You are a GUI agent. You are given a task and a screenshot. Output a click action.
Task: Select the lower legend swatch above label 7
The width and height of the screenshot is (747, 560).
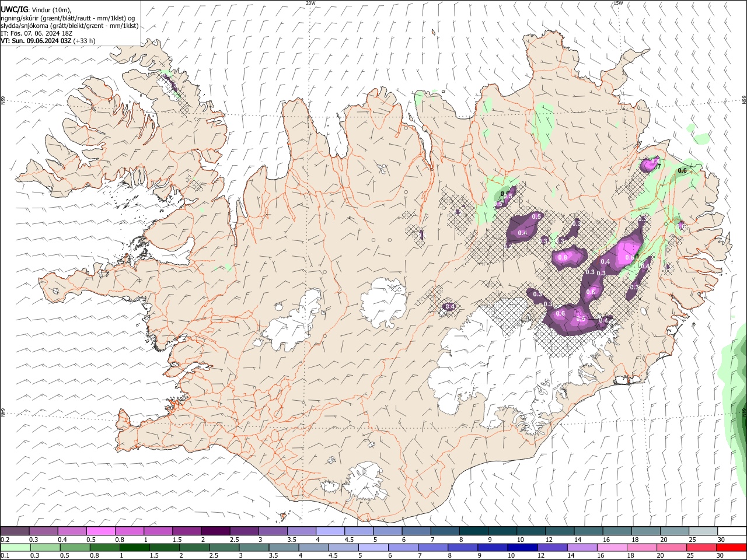(432, 547)
